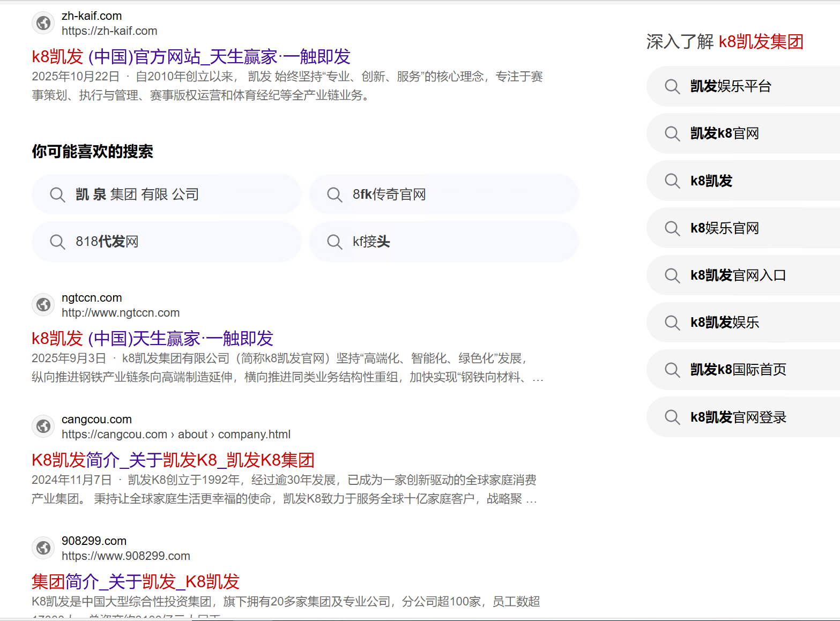The height and width of the screenshot is (621, 840).
Task: Click the snippet line starting K8凯发是中国大型综合性投资集团
Action: click(x=286, y=602)
